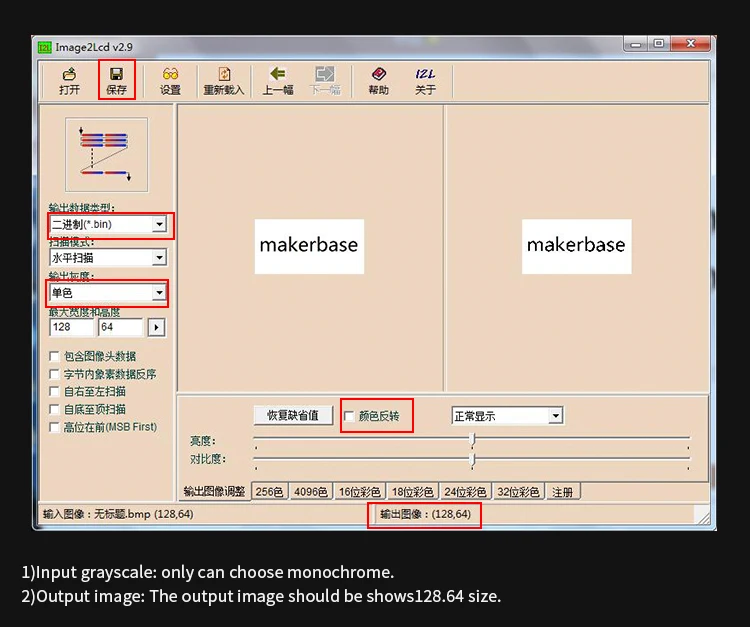Toggle 字节内象素数据反序 checkbox
Image resolution: width=750 pixels, height=627 pixels.
pos(55,374)
